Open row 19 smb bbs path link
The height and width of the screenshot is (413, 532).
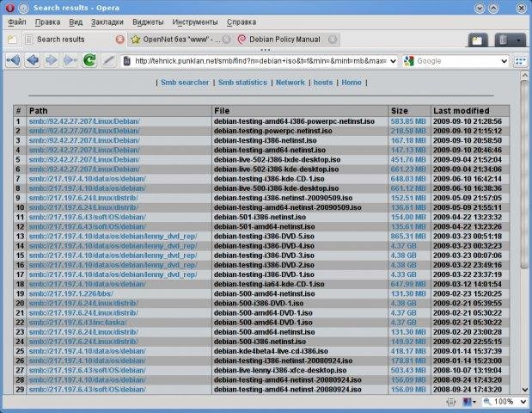tap(71, 293)
